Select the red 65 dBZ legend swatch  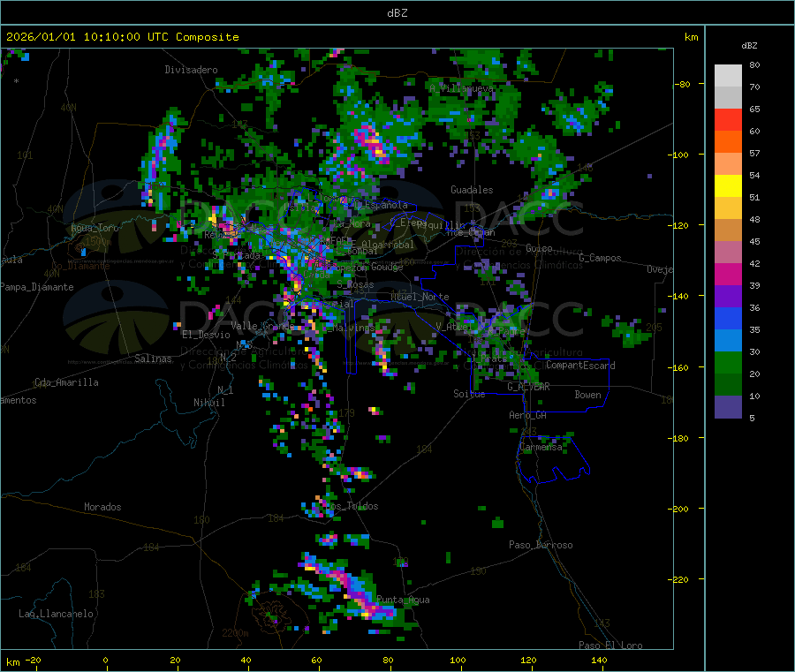(x=728, y=119)
